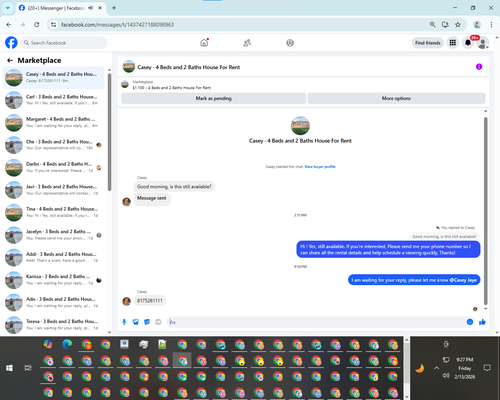Click the More options button
The height and width of the screenshot is (400, 500).
point(396,98)
